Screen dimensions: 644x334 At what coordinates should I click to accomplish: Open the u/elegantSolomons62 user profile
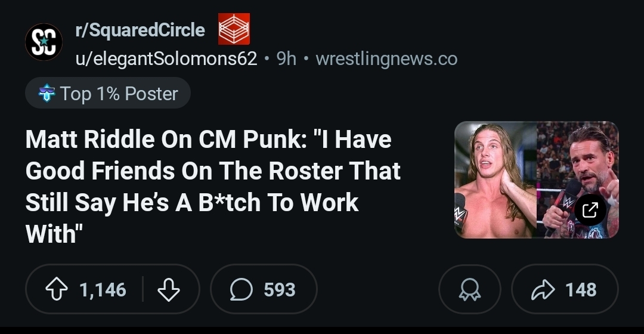click(x=166, y=58)
